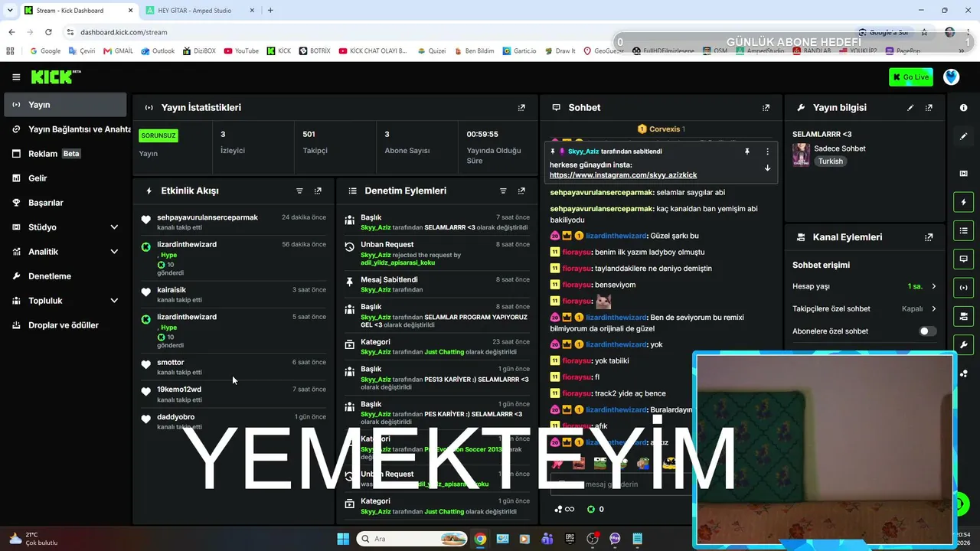Viewport: 980px width, 551px height.
Task: Open Takipçilere özel sohbet setting chevron
Action: pos(933,309)
